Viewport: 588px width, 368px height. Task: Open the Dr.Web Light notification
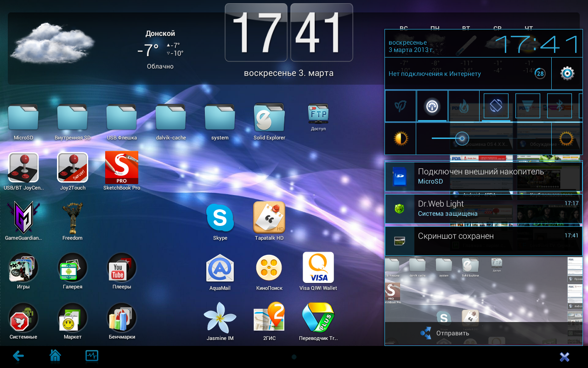pyautogui.click(x=483, y=208)
